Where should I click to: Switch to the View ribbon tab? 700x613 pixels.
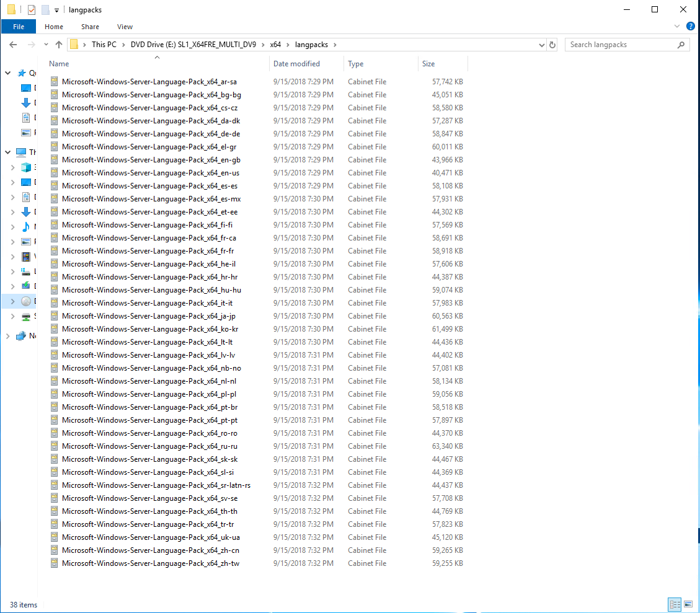(x=125, y=27)
